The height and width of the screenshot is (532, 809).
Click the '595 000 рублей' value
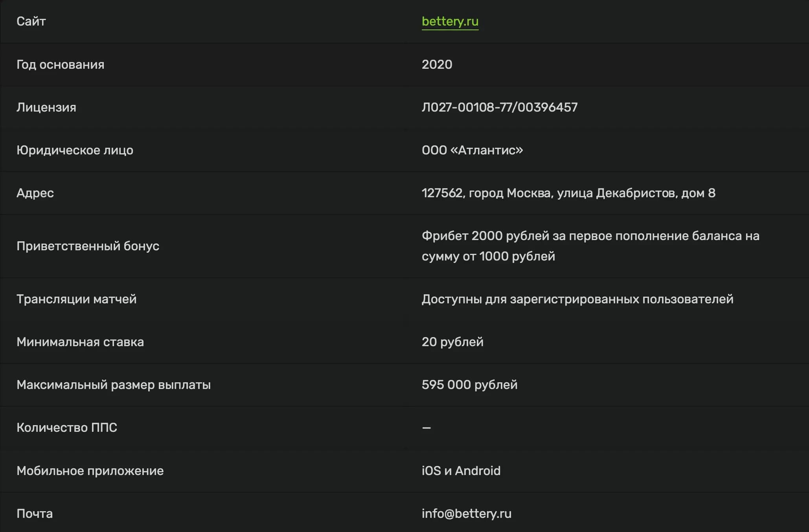[469, 385]
